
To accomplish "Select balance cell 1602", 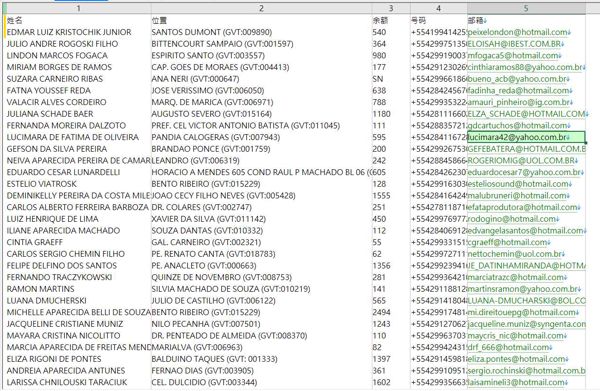I will [382, 382].
